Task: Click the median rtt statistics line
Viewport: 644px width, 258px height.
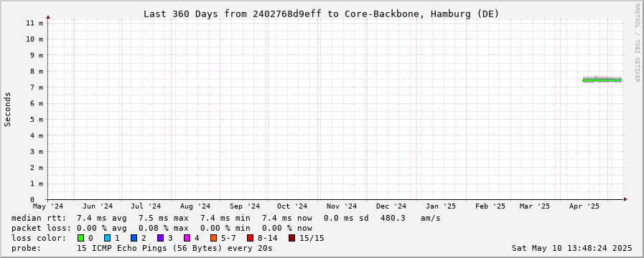Action: coord(226,218)
